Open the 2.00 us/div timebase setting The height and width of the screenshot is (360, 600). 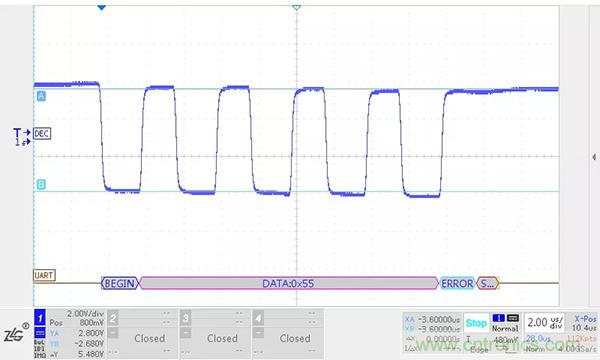click(x=545, y=323)
